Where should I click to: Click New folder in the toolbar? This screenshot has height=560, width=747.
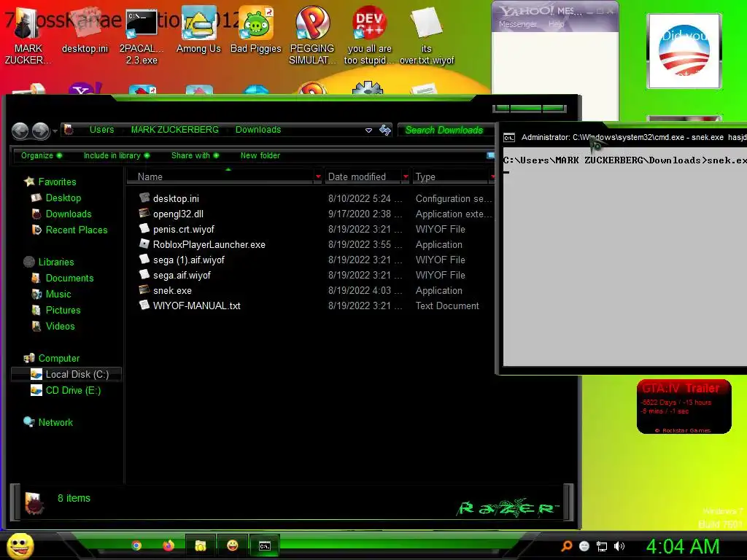coord(260,155)
